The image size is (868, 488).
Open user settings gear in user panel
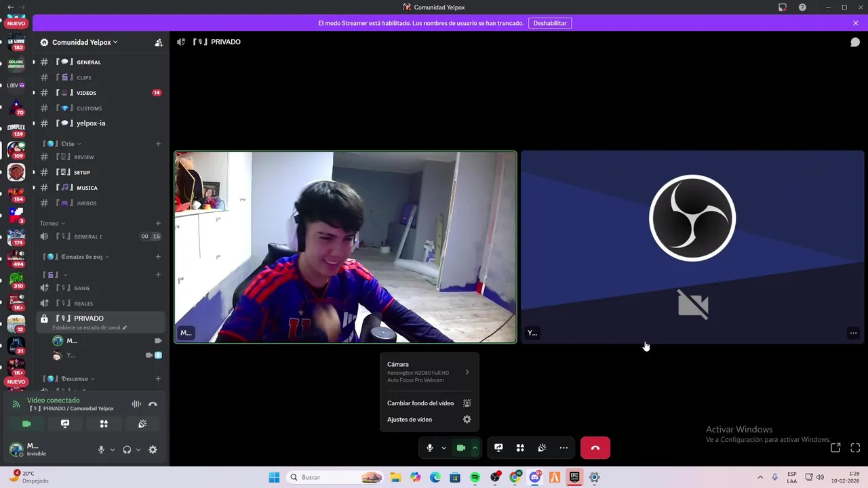(153, 449)
